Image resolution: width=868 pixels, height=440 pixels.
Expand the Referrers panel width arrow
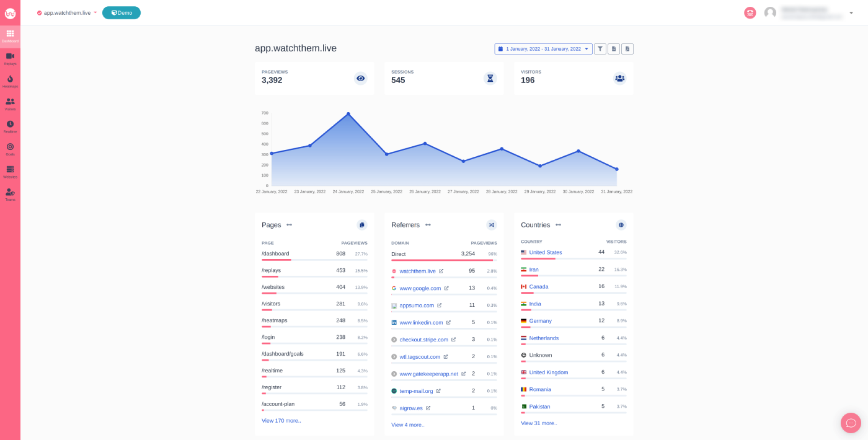(428, 225)
